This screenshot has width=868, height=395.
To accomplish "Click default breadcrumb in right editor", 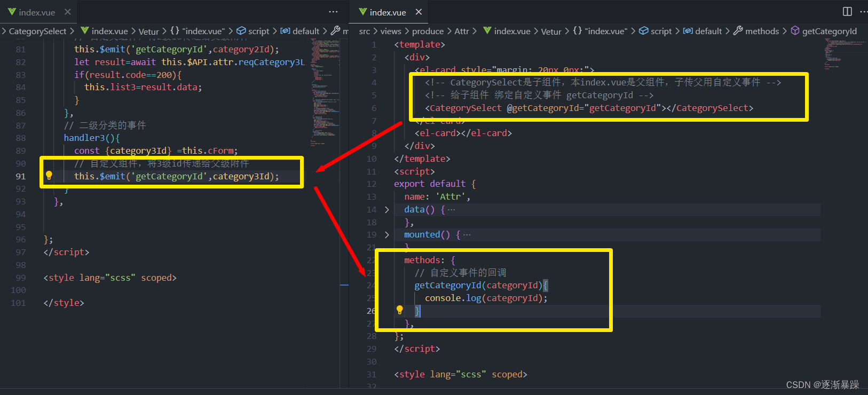I will pyautogui.click(x=708, y=31).
